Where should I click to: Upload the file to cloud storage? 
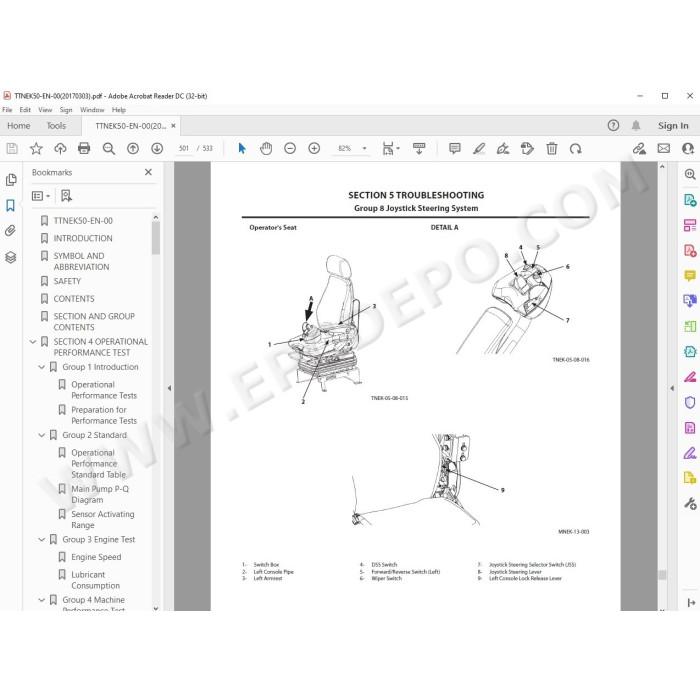coord(60,148)
